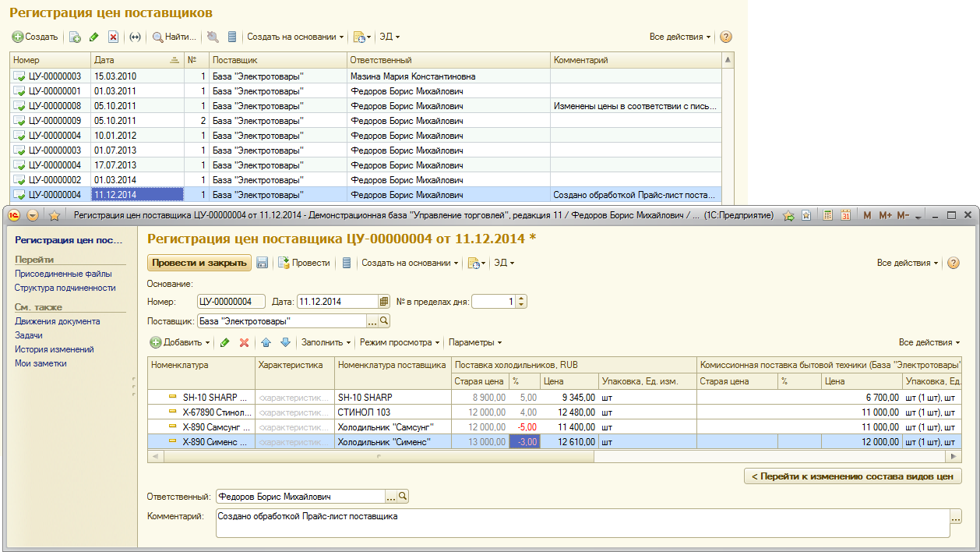The width and height of the screenshot is (980, 552).
Task: Open the calendar picker for Дата field
Action: 383,302
